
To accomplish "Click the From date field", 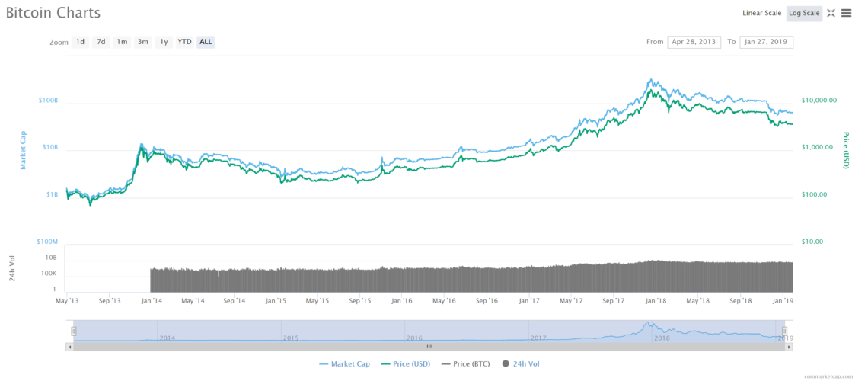I will [692, 42].
